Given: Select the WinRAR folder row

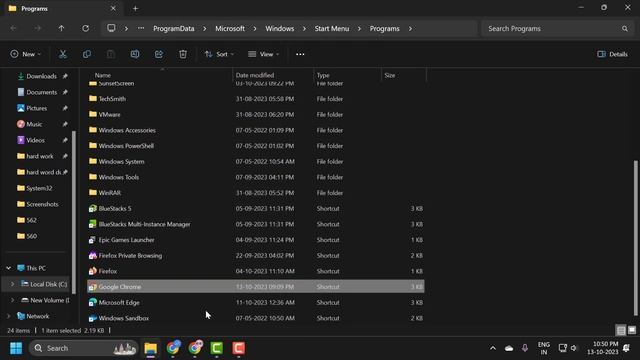Looking at the screenshot, I should [x=256, y=193].
